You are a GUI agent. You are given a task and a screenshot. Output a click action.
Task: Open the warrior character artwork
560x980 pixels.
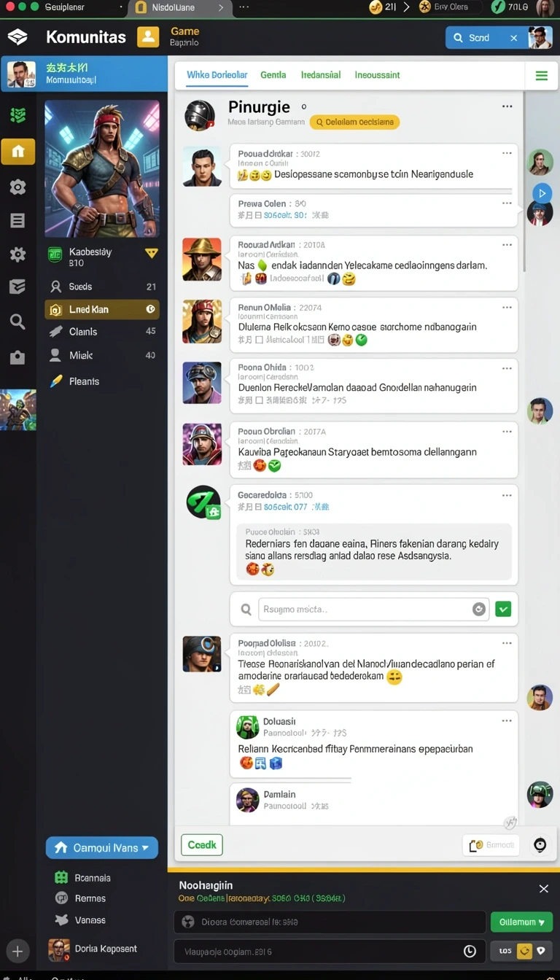102,168
